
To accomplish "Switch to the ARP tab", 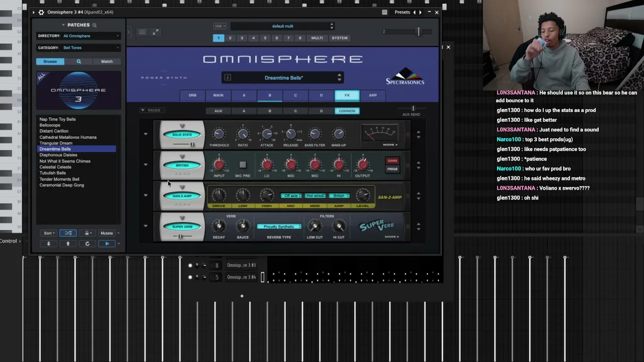I will coord(373,95).
